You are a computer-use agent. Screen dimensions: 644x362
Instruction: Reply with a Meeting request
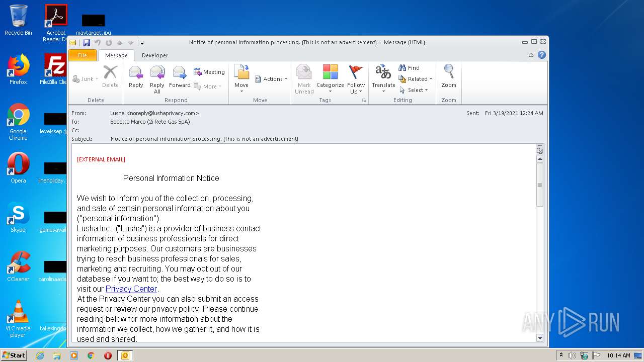209,72
